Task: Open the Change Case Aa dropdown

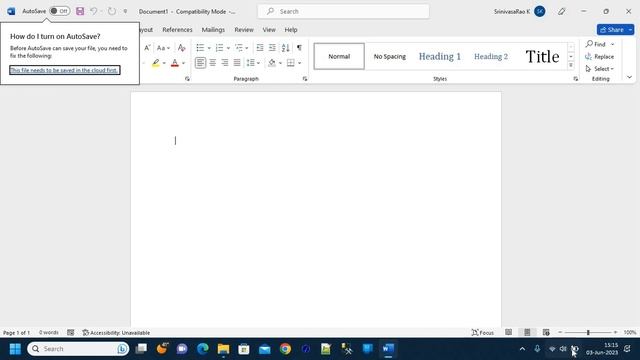Action: coord(163,48)
